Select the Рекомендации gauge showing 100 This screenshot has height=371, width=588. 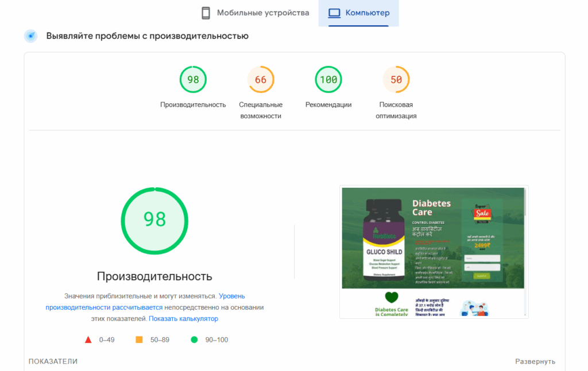tap(328, 79)
